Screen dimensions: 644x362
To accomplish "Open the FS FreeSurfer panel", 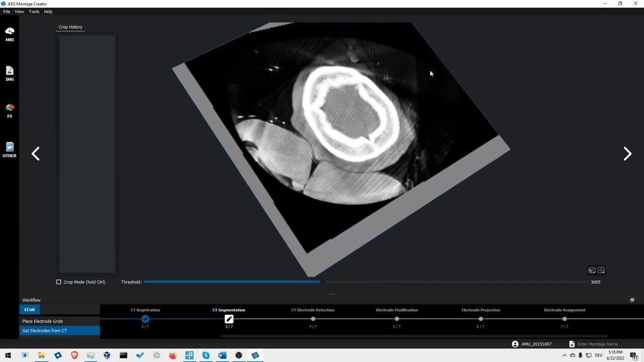I will tap(10, 111).
